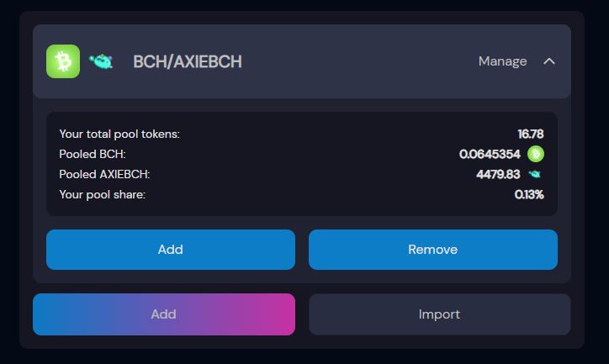This screenshot has width=609, height=364.
Task: Click the 0.0645354 pooled BCH value
Action: pos(490,154)
